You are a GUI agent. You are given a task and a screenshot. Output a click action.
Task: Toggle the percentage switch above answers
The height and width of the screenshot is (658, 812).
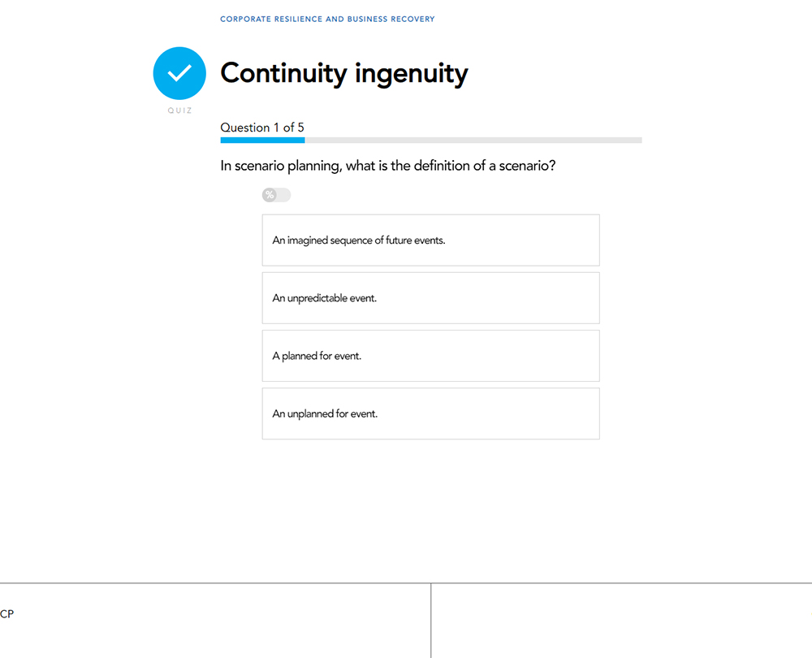[276, 195]
